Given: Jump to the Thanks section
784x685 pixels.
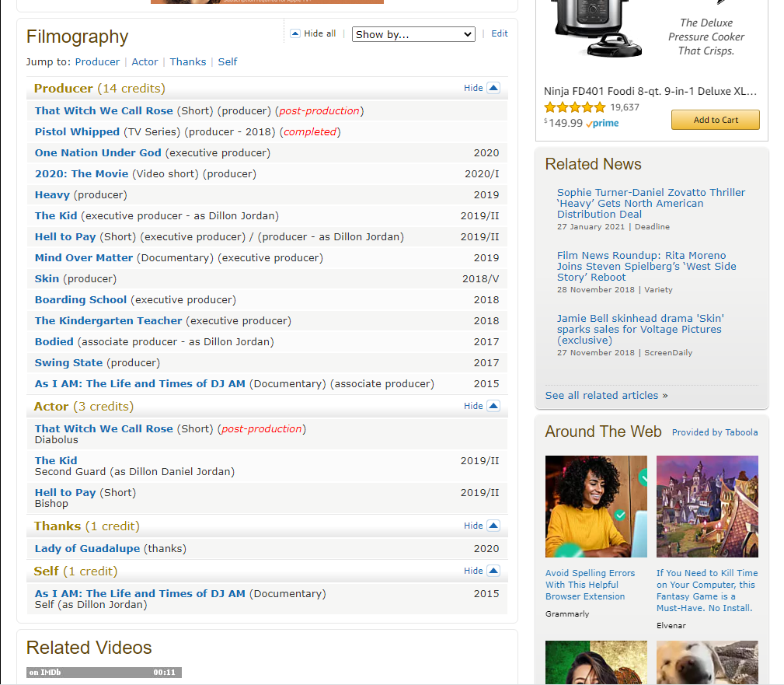Looking at the screenshot, I should coord(187,62).
